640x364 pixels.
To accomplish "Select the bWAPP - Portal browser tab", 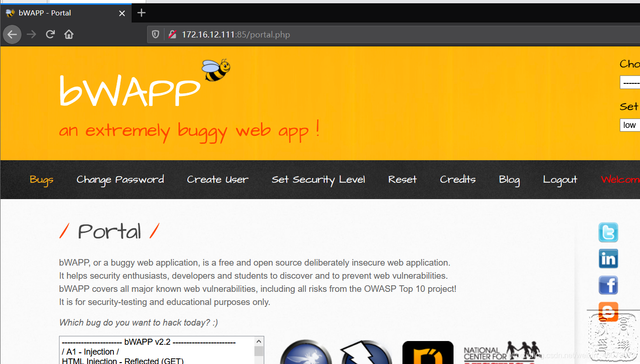I will coord(66,13).
